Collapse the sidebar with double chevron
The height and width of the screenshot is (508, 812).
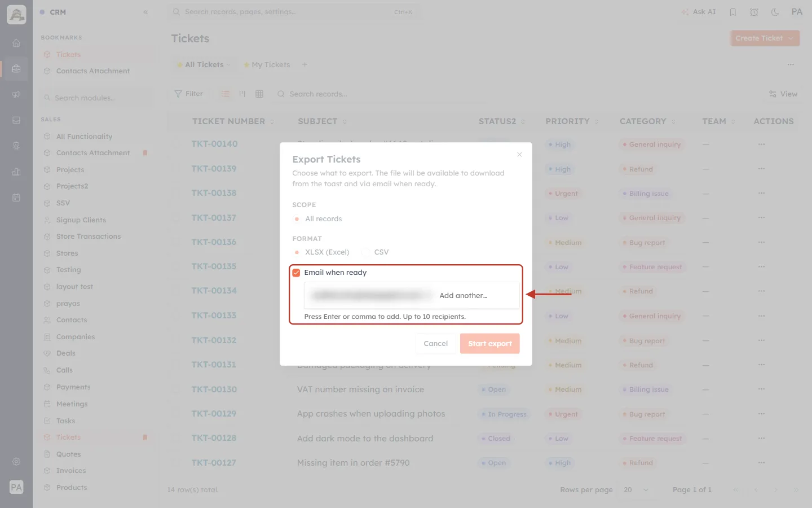point(145,12)
